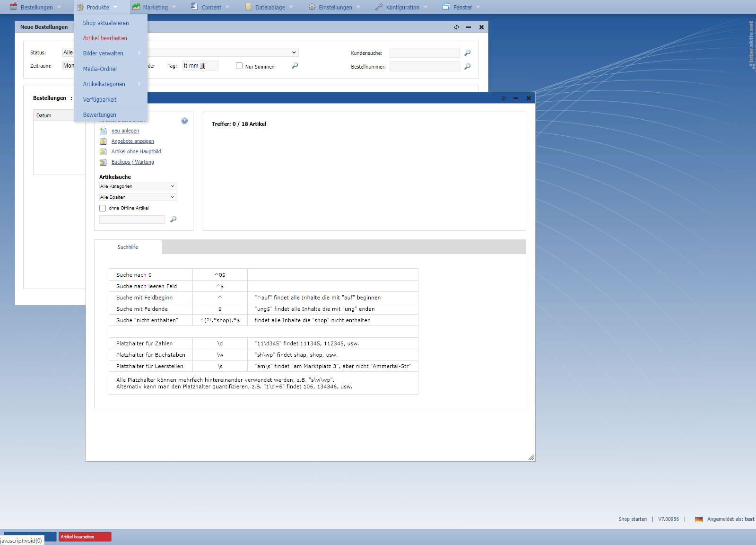
Task: Click the 'Shop starten' link
Action: (632, 519)
